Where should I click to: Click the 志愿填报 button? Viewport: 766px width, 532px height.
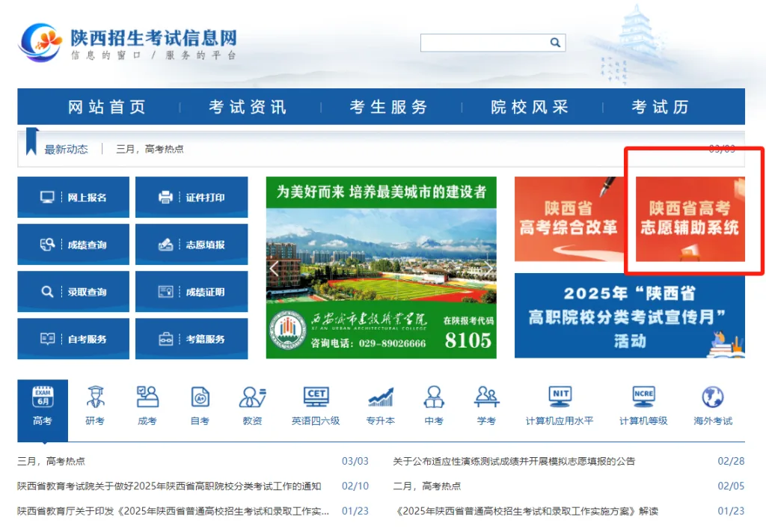tap(191, 244)
